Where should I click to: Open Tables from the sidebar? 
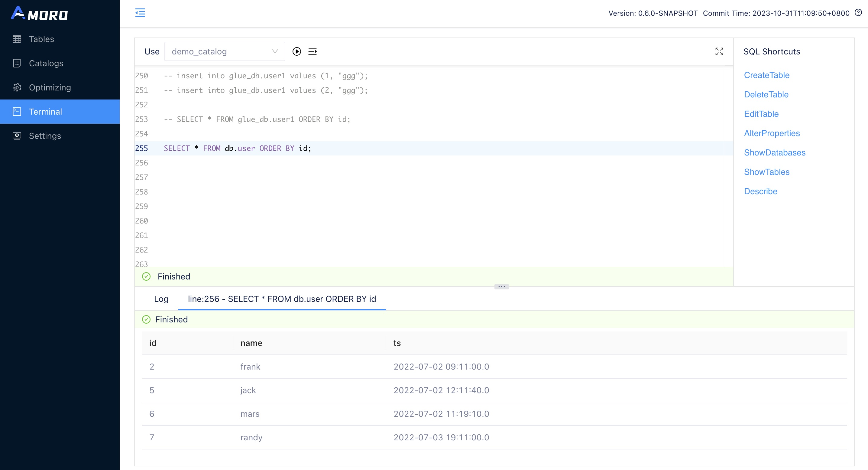point(41,39)
